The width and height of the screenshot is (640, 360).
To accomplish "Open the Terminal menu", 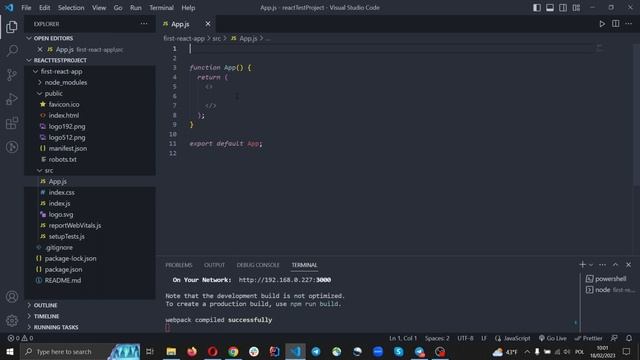I will pos(161,8).
